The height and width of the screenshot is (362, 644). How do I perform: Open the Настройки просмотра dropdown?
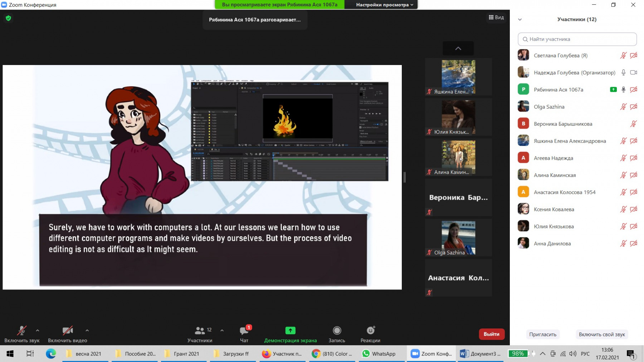(384, 5)
